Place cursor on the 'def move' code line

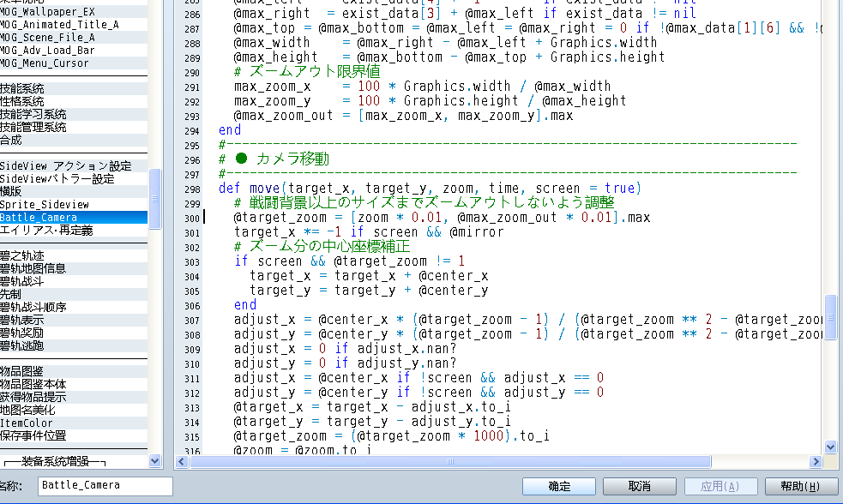pos(431,188)
